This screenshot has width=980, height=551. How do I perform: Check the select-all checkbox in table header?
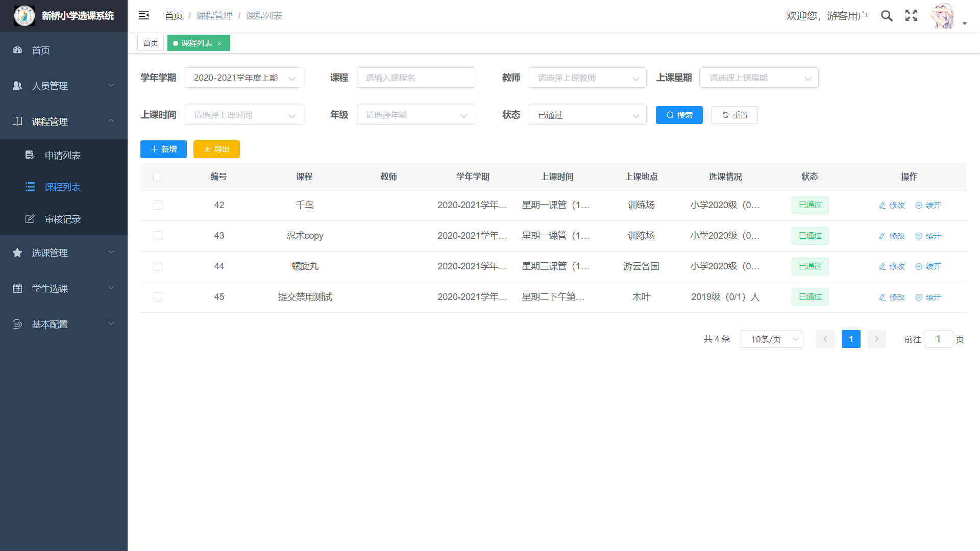[158, 177]
